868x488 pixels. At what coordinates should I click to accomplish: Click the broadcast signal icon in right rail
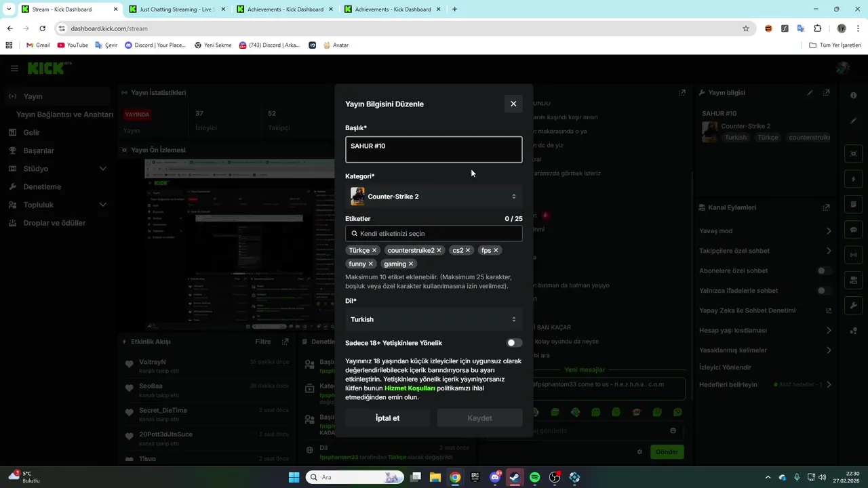click(x=853, y=255)
